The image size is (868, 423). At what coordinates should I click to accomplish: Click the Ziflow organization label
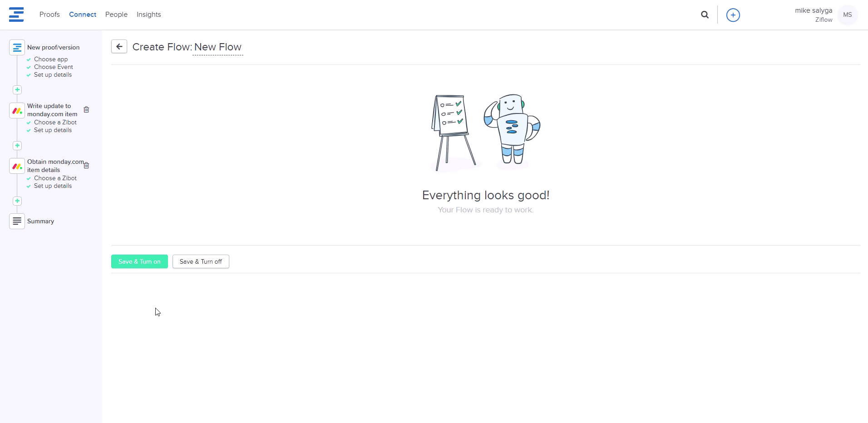[824, 20]
